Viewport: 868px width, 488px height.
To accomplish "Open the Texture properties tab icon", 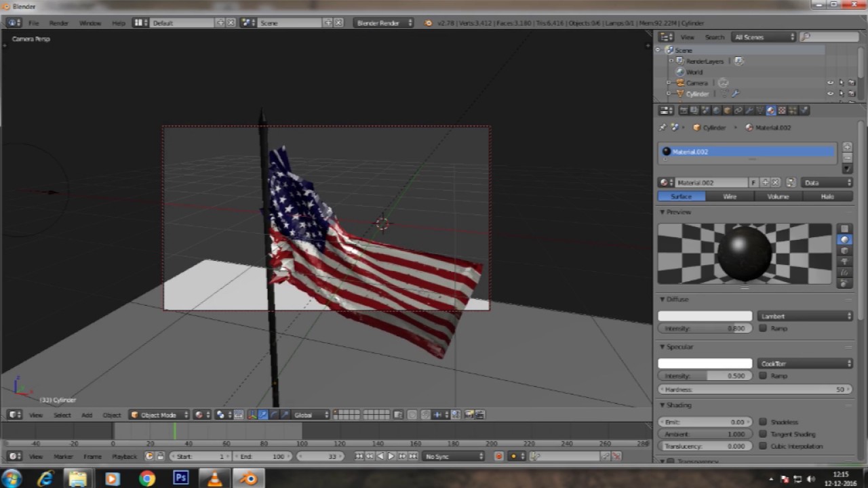I will [x=782, y=110].
